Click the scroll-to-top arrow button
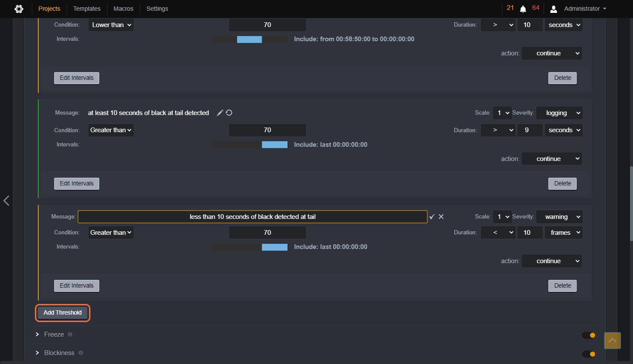Image resolution: width=633 pixels, height=364 pixels. pos(612,340)
